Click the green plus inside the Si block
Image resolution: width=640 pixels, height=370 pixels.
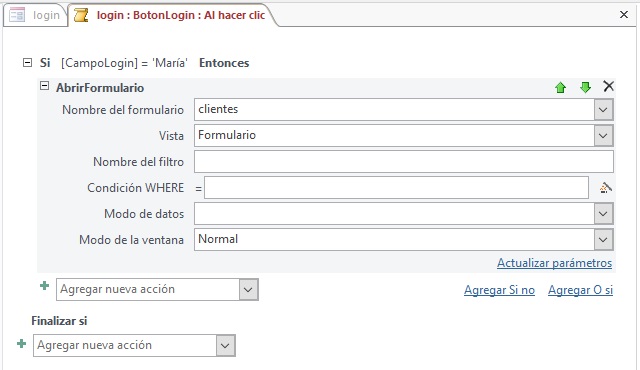(x=44, y=286)
